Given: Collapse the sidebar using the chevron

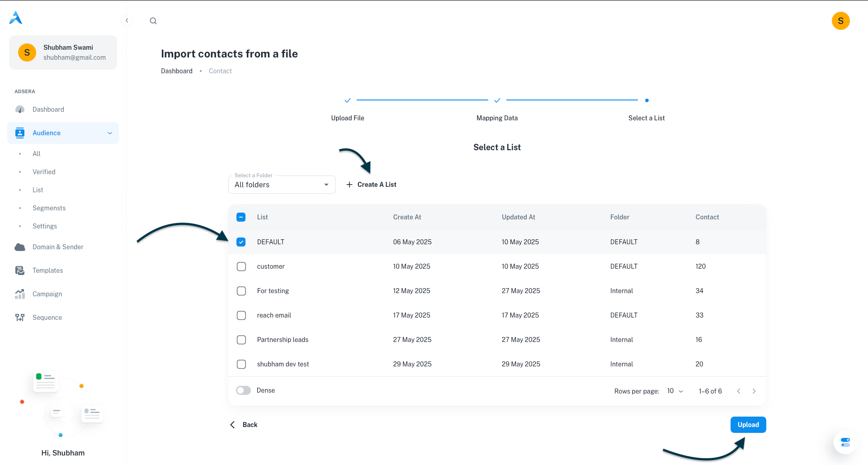Looking at the screenshot, I should pos(127,20).
